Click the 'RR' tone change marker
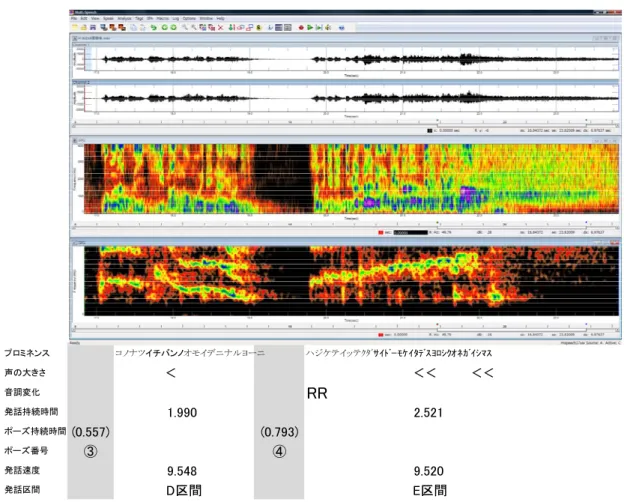 coord(317,393)
